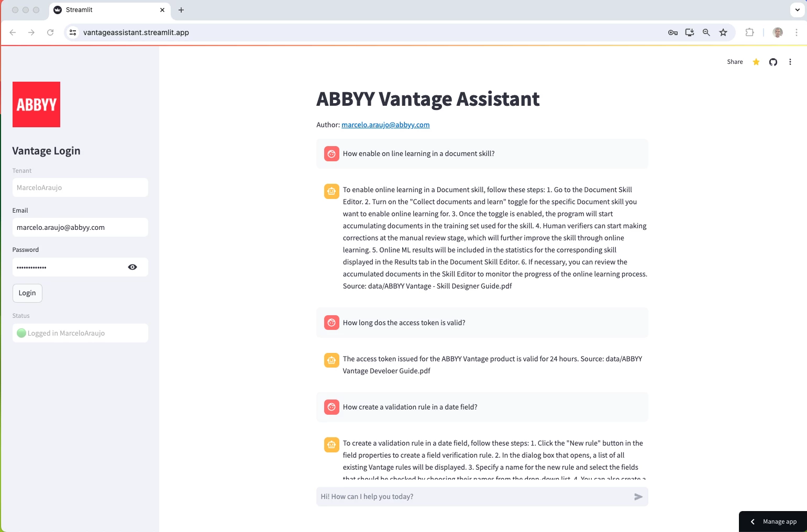
Task: Click the install app icon in address bar
Action: 690,32
